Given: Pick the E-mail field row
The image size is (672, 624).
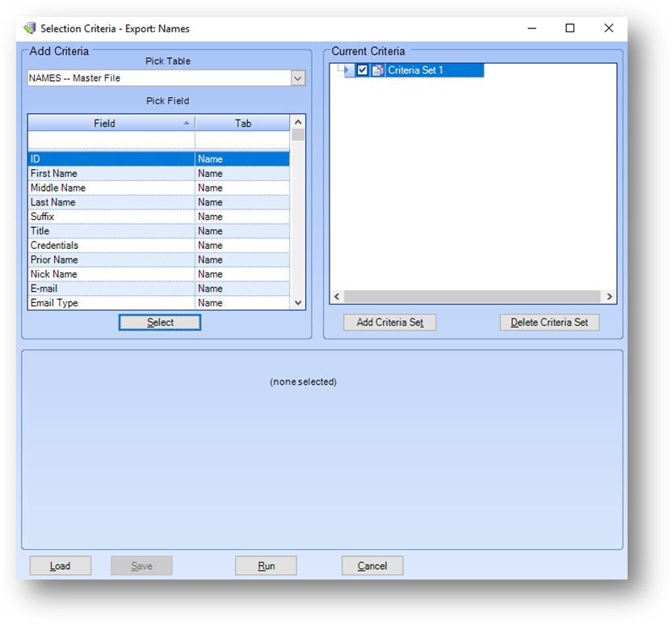Looking at the screenshot, I should click(110, 289).
